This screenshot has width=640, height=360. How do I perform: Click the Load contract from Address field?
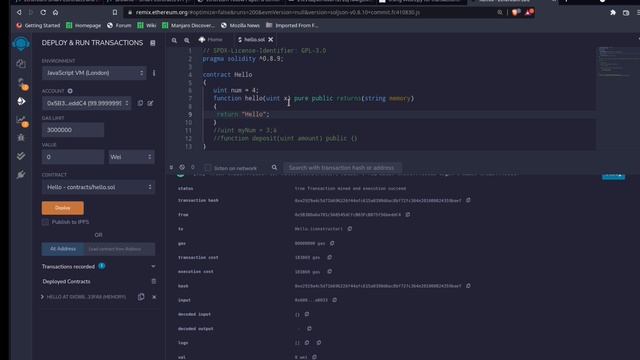click(x=120, y=249)
